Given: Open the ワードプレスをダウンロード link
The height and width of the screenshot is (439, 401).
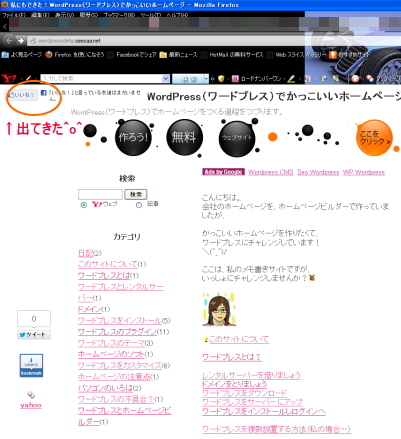Looking at the screenshot, I should pyautogui.click(x=245, y=393).
